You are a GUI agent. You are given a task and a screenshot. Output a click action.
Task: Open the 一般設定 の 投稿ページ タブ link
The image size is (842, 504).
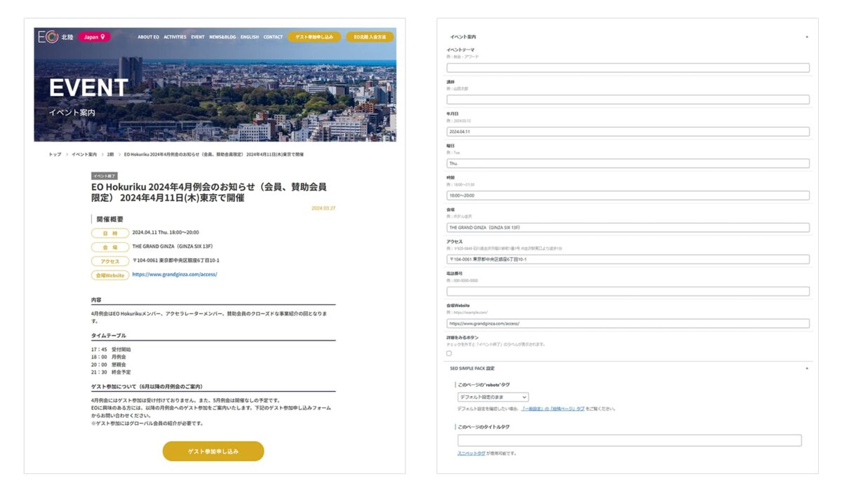click(553, 409)
